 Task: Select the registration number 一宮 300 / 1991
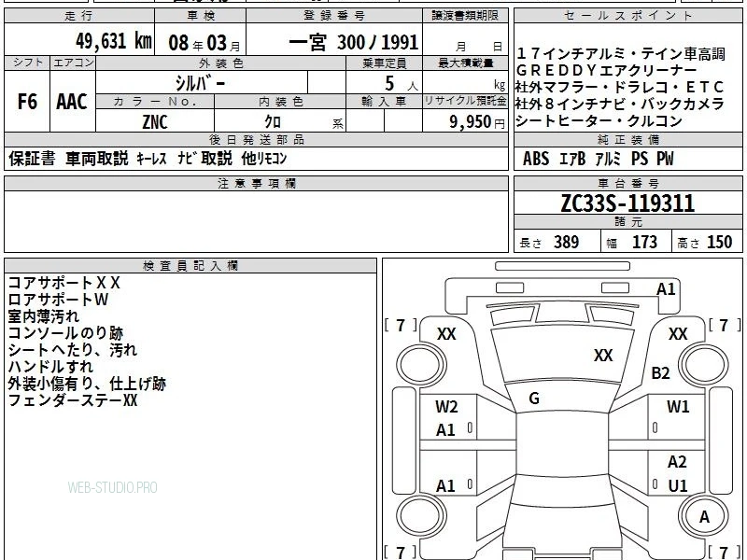pos(354,43)
